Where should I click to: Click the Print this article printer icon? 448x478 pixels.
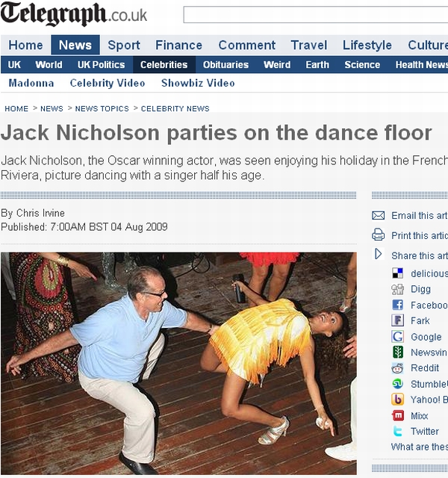(x=379, y=235)
